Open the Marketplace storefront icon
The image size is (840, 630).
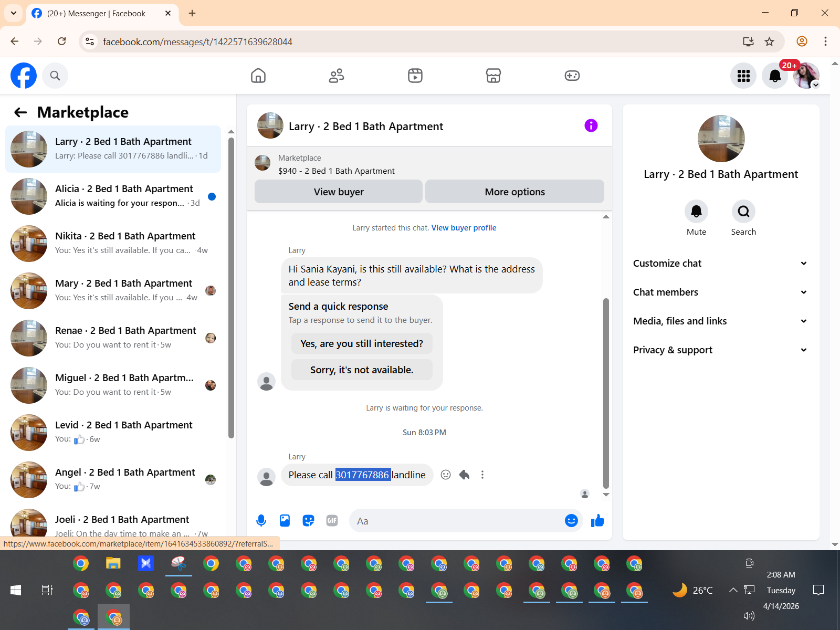click(493, 76)
